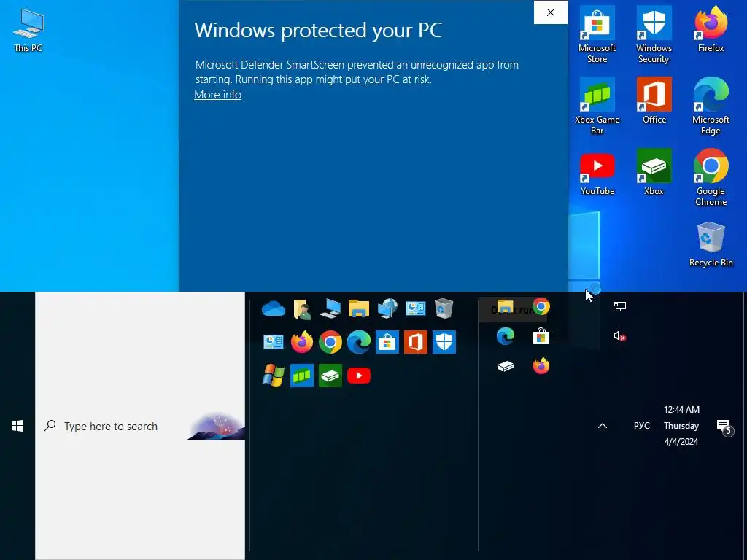The height and width of the screenshot is (560, 747).
Task: Launch the Microsoft Edge desktop shortcut
Action: point(711,106)
